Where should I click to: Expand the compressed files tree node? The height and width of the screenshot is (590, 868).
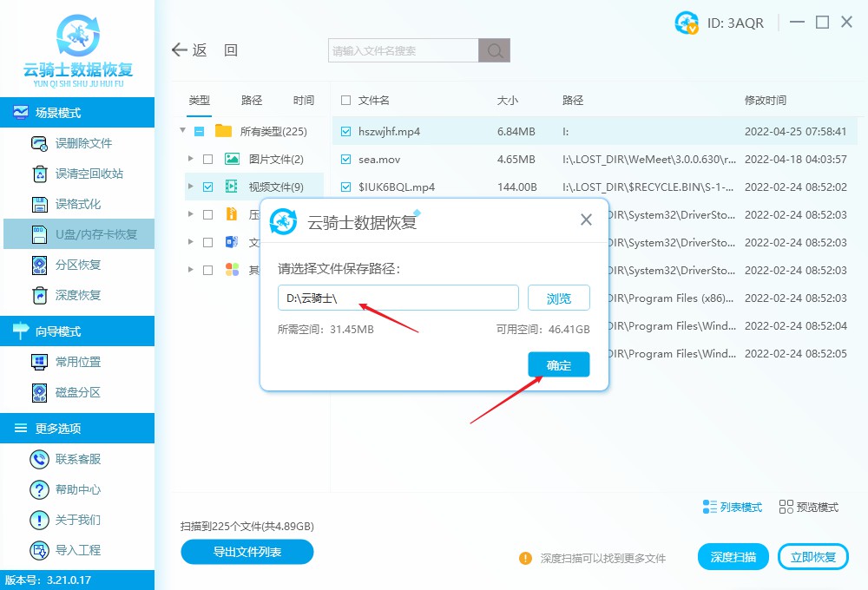point(190,214)
